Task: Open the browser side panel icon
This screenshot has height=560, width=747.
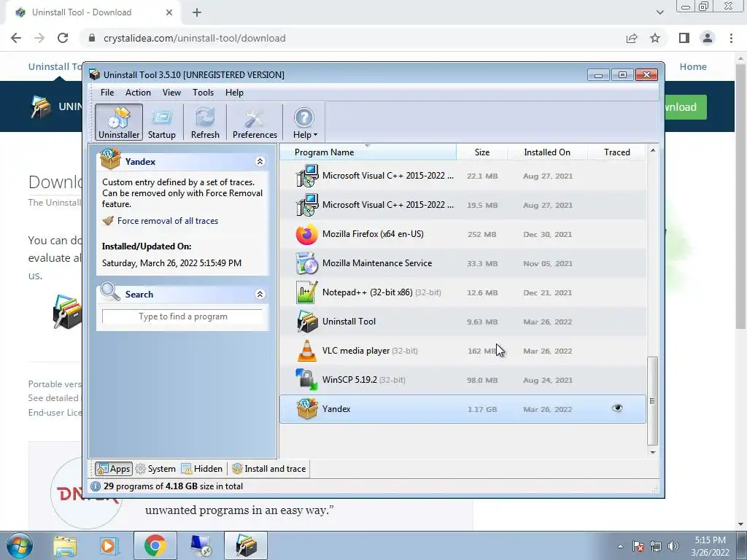Action: pos(684,38)
